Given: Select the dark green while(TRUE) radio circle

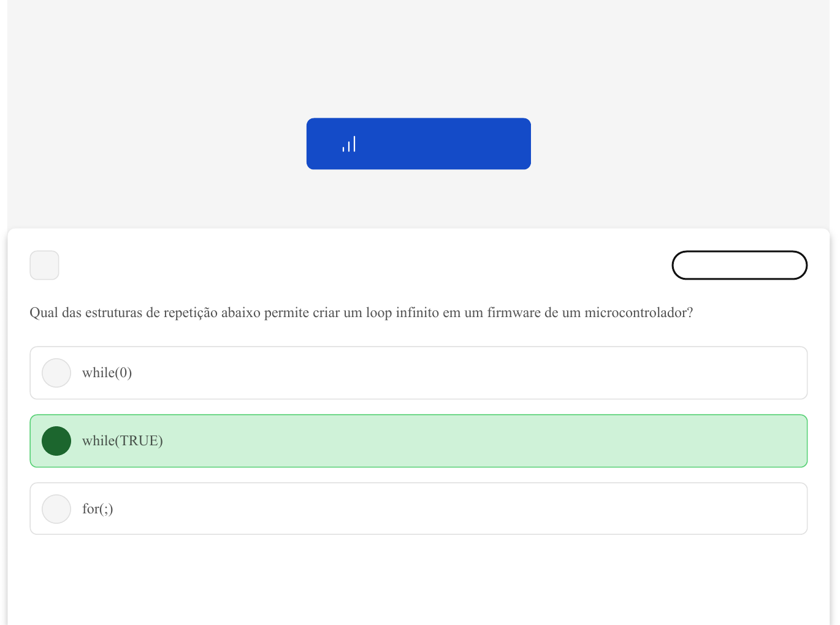Looking at the screenshot, I should [56, 441].
